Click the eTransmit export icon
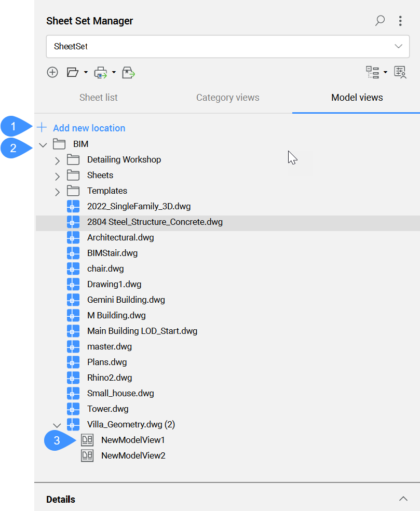 (128, 72)
